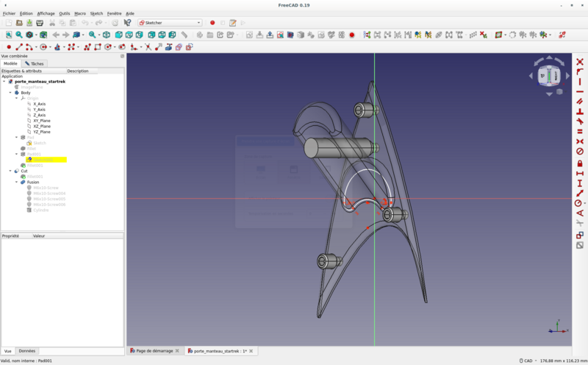Click the save document icon
Viewport: 588px width, 365px height.
point(29,23)
